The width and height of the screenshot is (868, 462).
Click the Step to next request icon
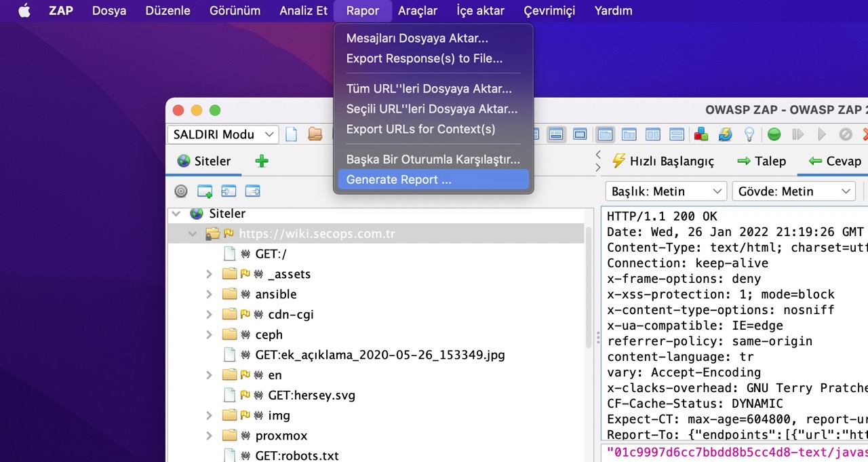pos(798,134)
